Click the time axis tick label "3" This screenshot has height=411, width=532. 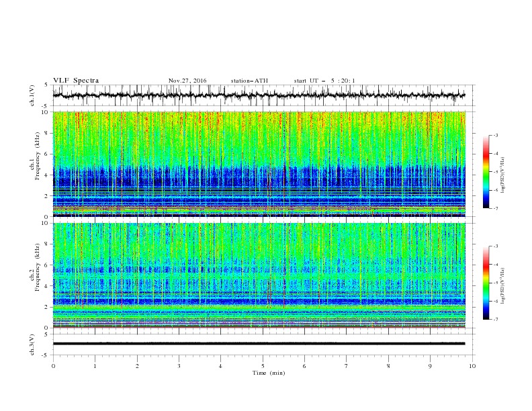pyautogui.click(x=179, y=366)
